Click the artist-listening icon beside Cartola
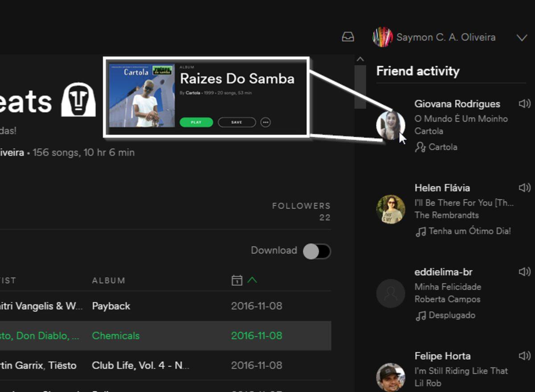535x392 pixels. (x=420, y=147)
